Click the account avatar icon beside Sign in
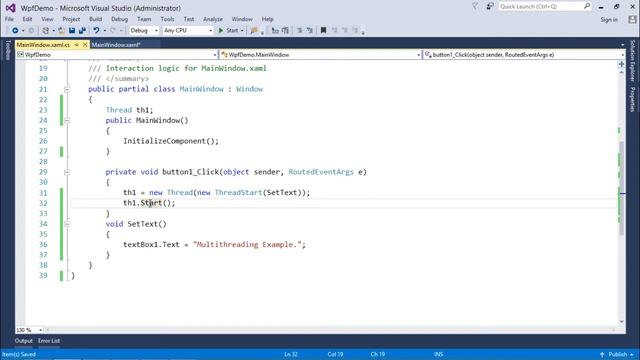 point(632,19)
